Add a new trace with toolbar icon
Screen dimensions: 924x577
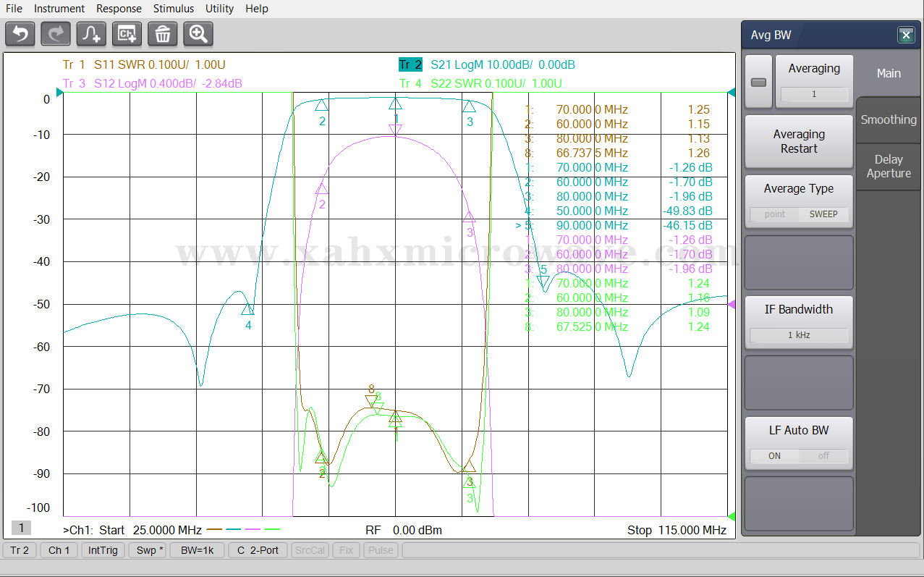coord(91,34)
